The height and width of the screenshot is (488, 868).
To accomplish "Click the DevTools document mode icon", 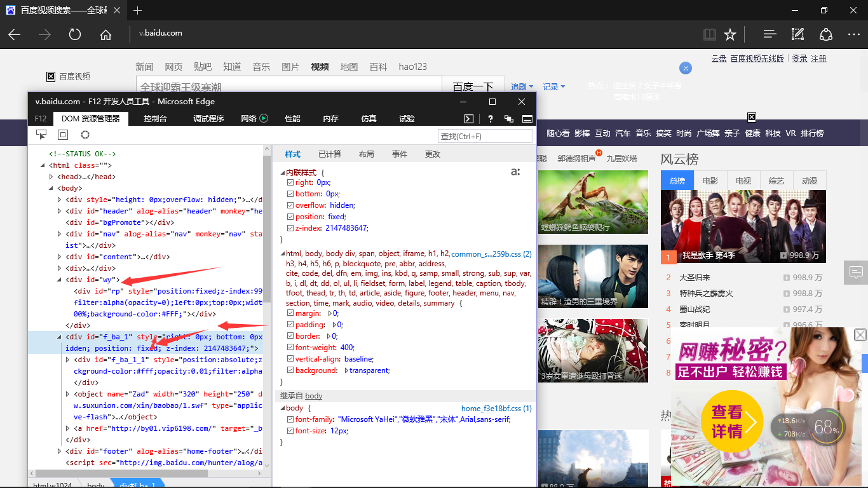I will coord(509,118).
